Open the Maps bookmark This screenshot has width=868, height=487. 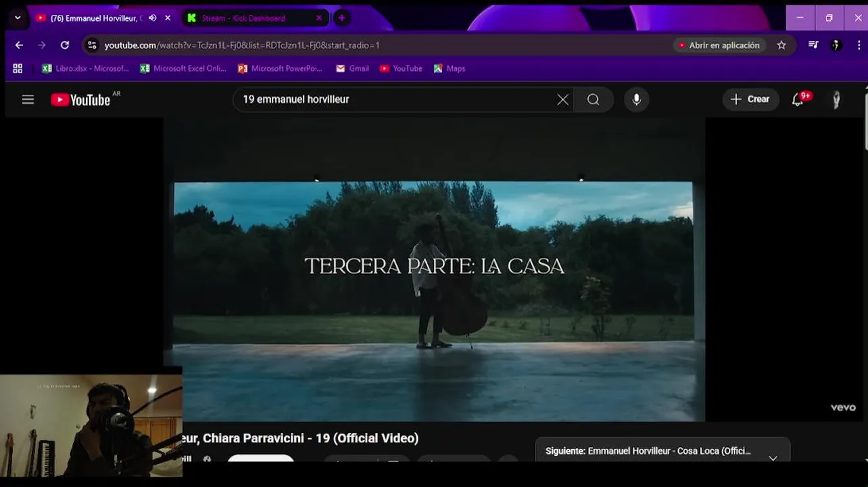point(450,68)
